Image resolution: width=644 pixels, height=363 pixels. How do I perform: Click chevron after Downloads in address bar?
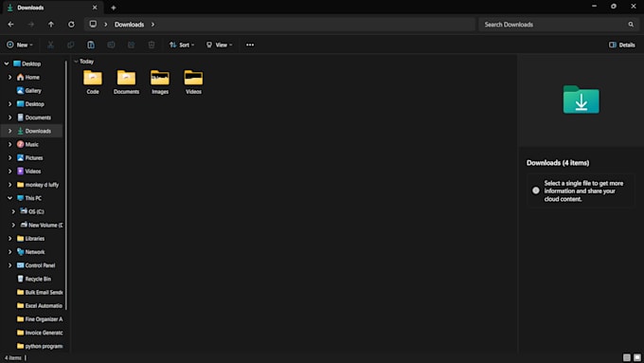pos(152,25)
